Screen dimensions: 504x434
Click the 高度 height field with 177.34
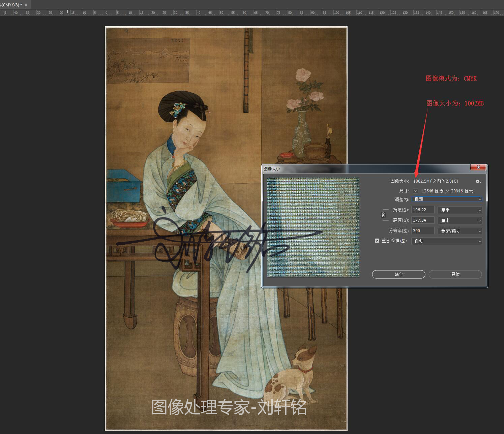pyautogui.click(x=423, y=220)
